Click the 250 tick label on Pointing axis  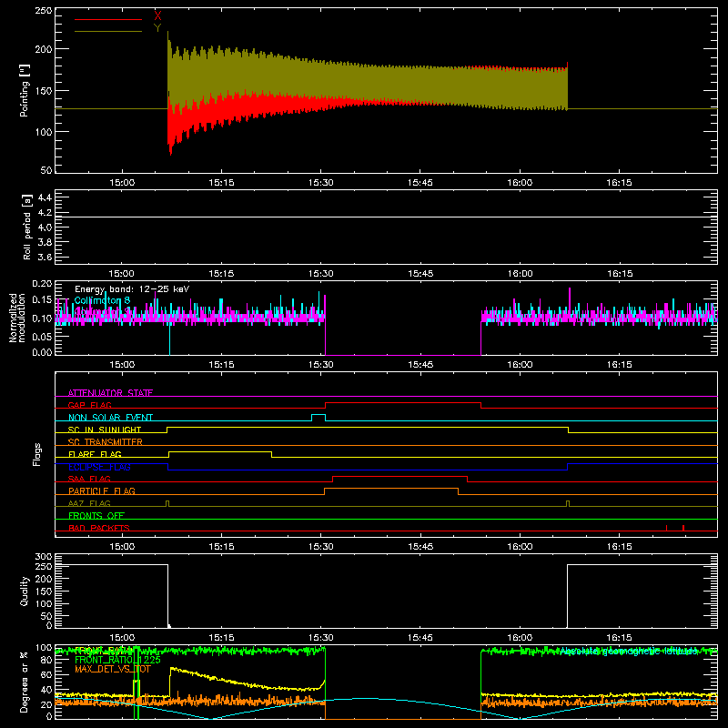coord(44,10)
